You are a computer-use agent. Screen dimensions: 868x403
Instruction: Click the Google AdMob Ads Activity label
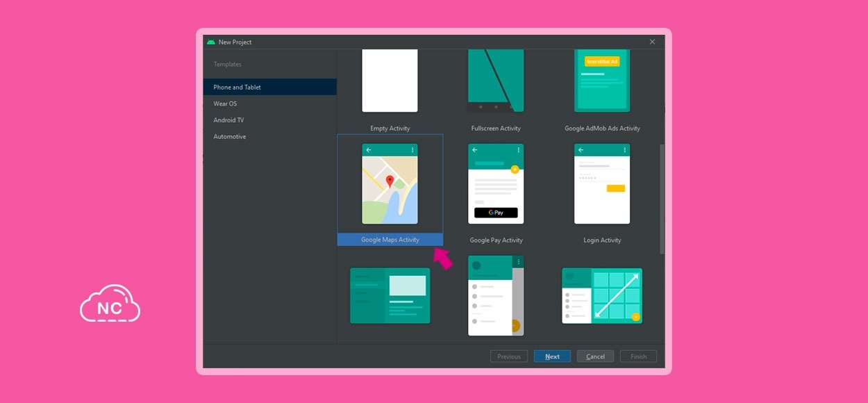[602, 128]
